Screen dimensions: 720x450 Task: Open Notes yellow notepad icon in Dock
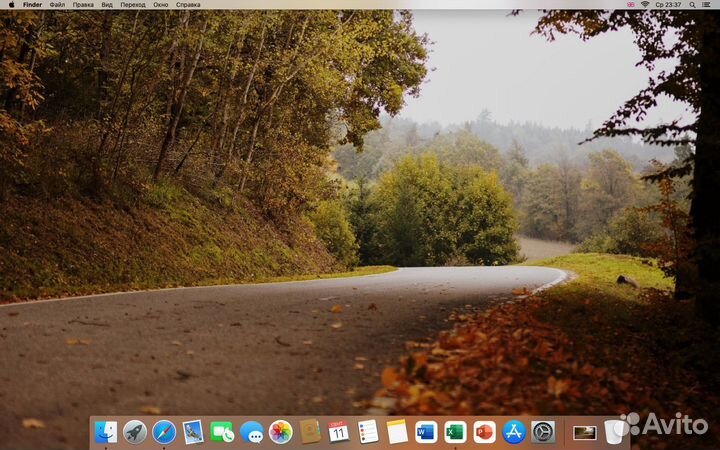click(397, 432)
